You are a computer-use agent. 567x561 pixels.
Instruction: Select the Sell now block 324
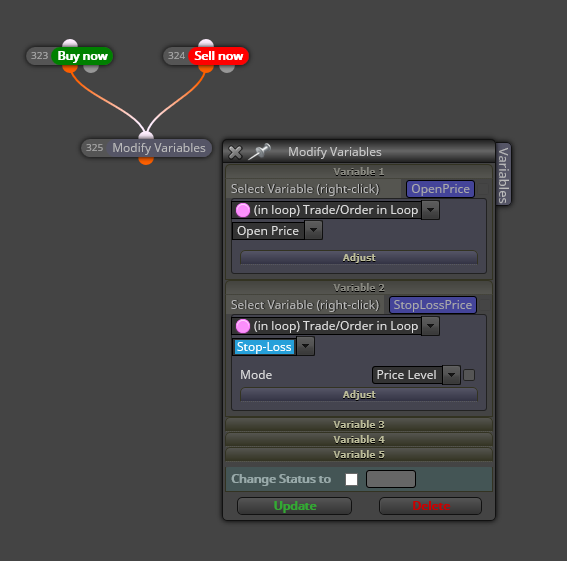[218, 56]
